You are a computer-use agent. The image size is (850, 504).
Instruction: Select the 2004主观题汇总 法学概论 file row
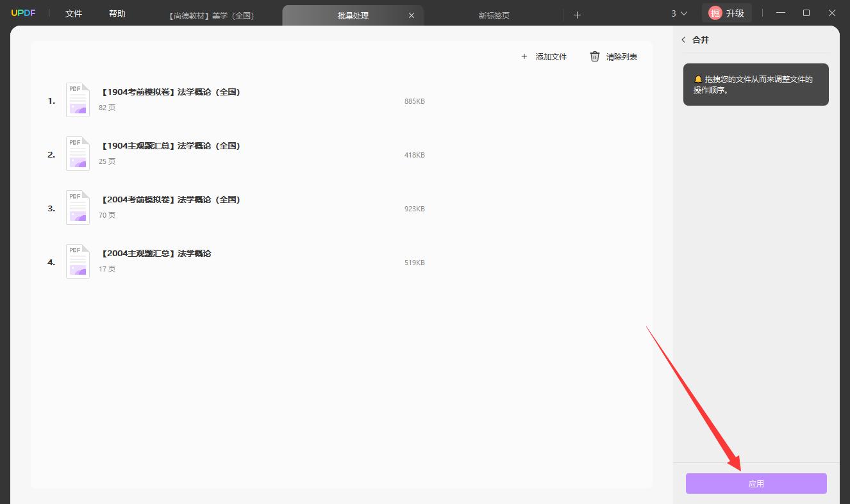click(x=342, y=262)
